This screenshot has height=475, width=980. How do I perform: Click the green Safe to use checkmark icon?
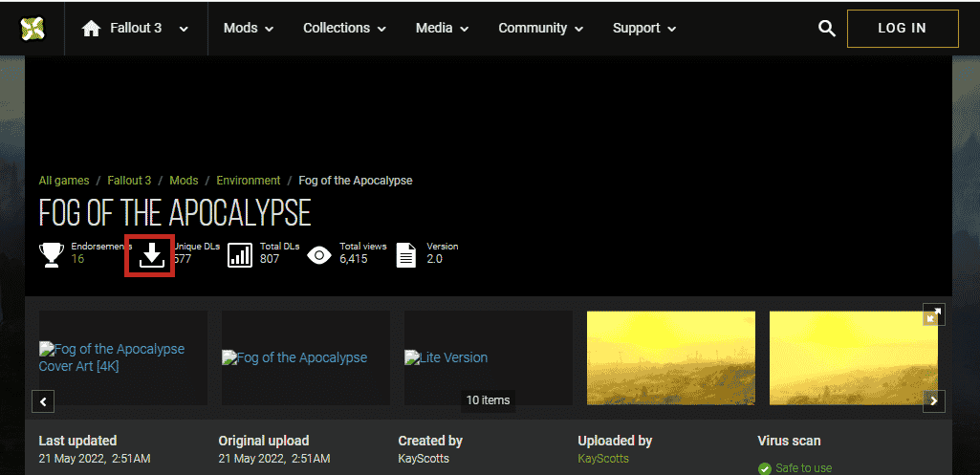click(x=764, y=468)
